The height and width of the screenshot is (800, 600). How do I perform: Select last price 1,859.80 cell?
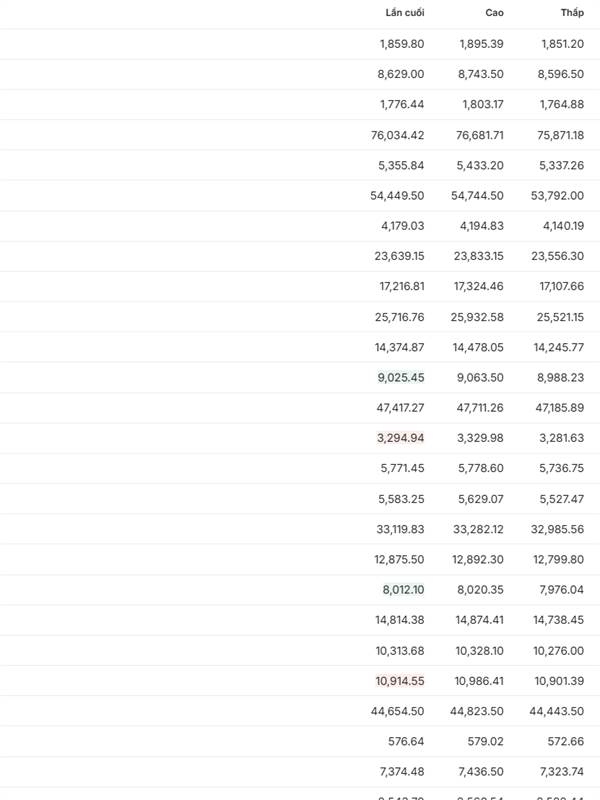402,44
